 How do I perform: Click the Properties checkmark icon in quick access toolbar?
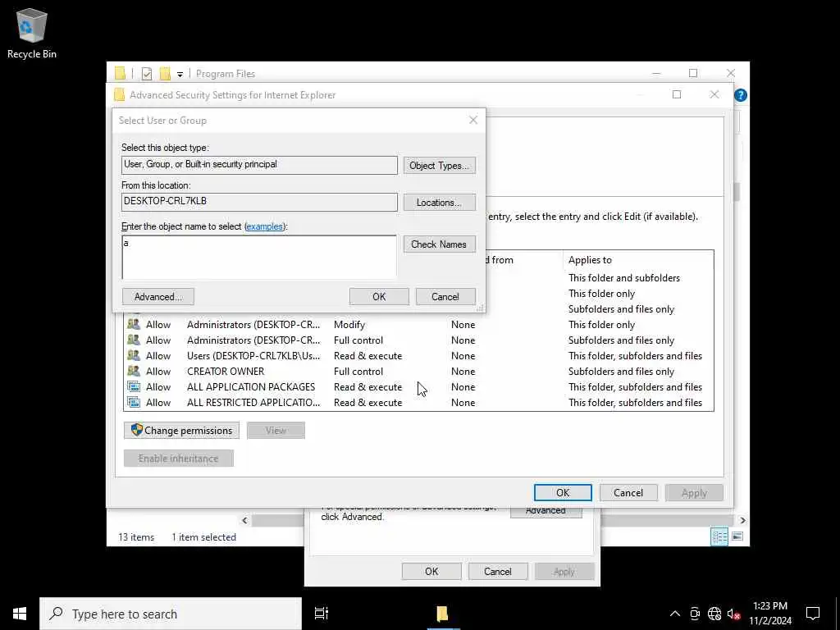[146, 74]
